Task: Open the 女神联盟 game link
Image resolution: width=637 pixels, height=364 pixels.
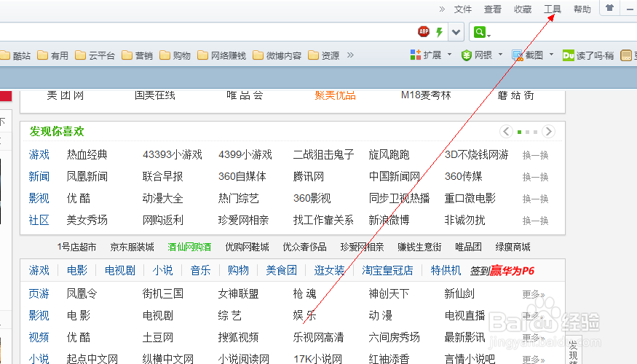Action: coord(239,293)
